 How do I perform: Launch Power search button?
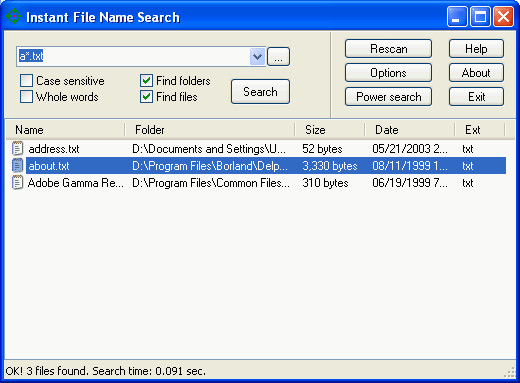tap(388, 97)
